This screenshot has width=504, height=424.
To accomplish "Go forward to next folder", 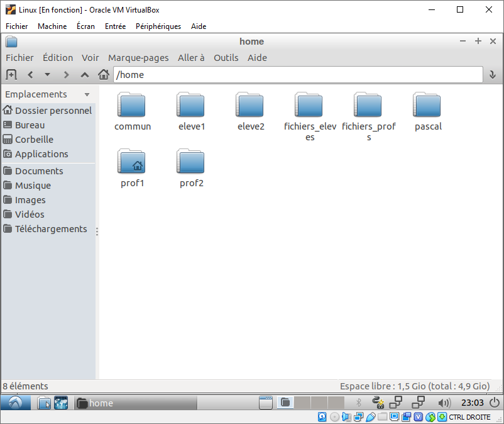I will (66, 75).
